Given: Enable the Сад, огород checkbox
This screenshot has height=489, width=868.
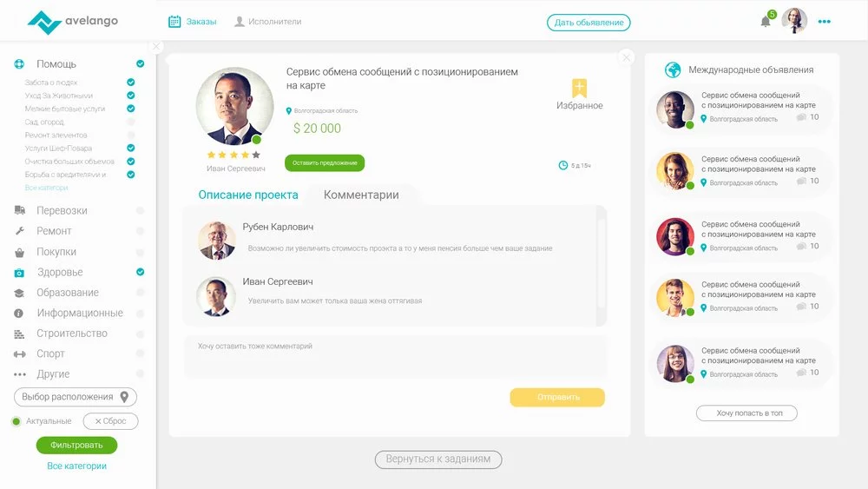Looking at the screenshot, I should (131, 122).
